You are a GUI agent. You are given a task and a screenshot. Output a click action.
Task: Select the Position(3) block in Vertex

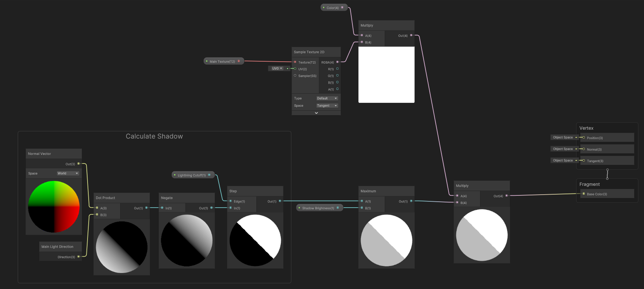607,138
